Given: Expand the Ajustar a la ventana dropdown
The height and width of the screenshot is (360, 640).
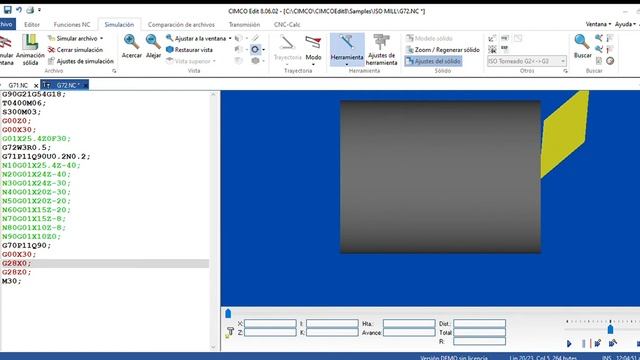Looking at the screenshot, I should [x=230, y=38].
